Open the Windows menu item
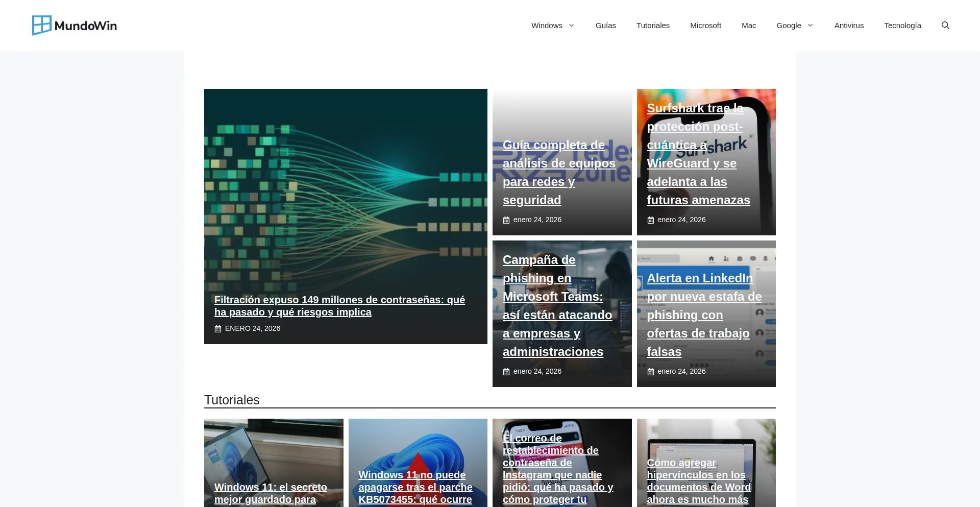The image size is (980, 507). pos(547,26)
